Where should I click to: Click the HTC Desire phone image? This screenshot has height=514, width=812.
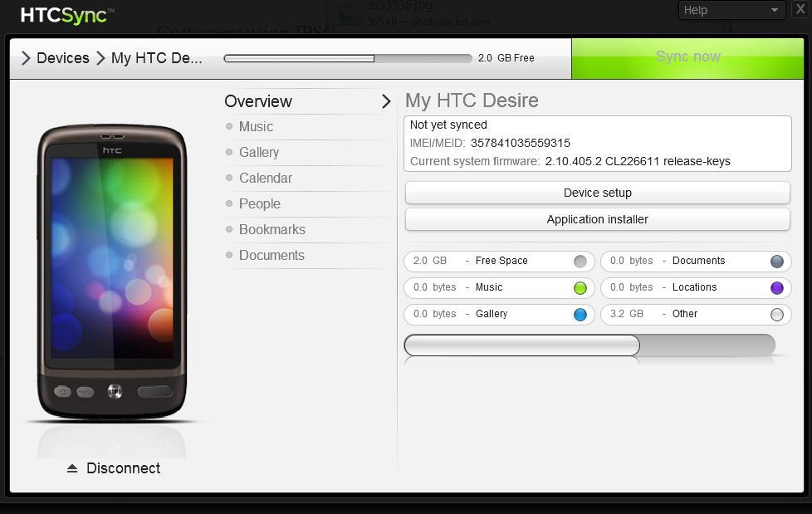click(x=112, y=272)
